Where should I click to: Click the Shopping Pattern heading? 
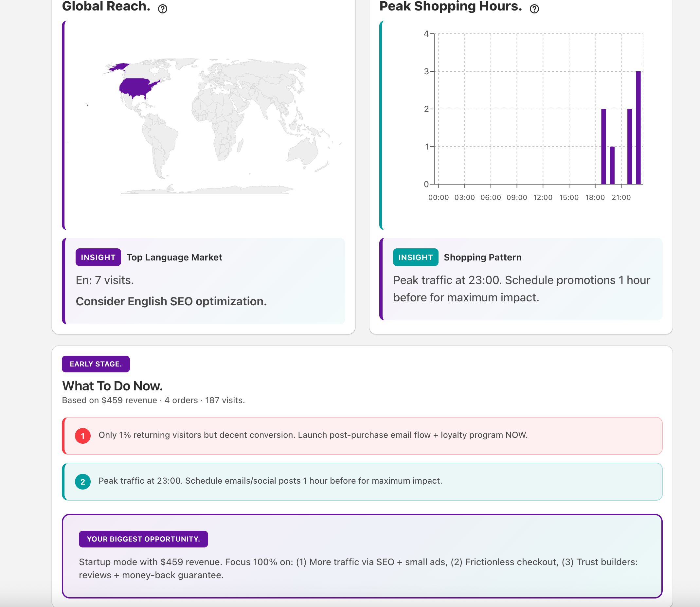(482, 258)
